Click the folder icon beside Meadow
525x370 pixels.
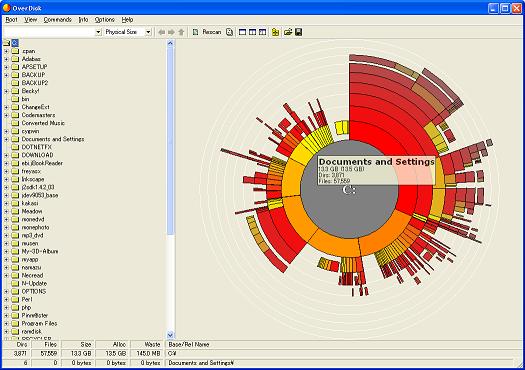coord(15,211)
